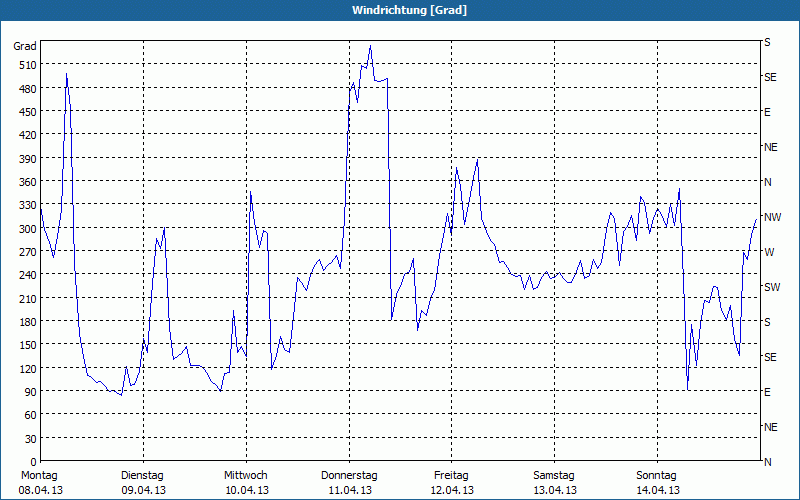Click the 420 y-axis tick label
Image resolution: width=800 pixels, height=500 pixels.
pyautogui.click(x=28, y=135)
